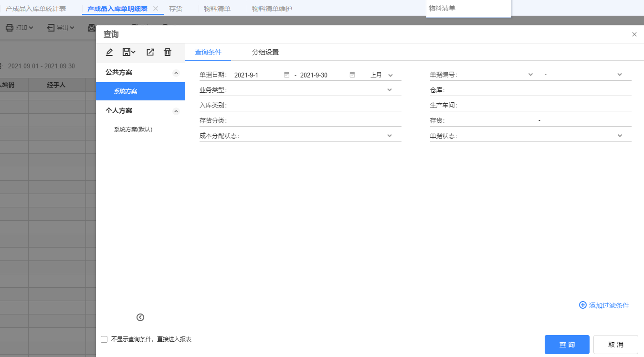Screen dimensions: 644x357
Task: Click the first 存货 range input field
Action: [x=491, y=120]
